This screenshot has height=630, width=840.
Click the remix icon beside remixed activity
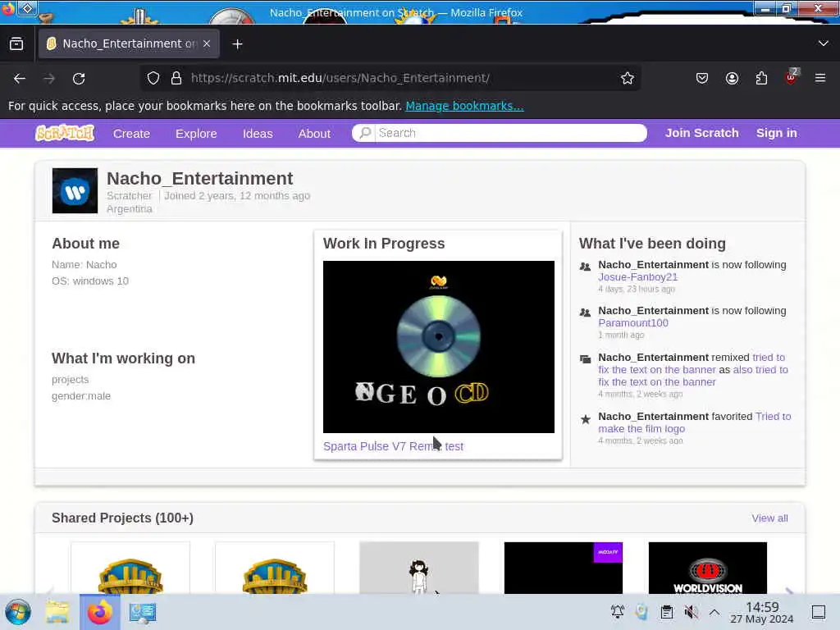click(586, 359)
